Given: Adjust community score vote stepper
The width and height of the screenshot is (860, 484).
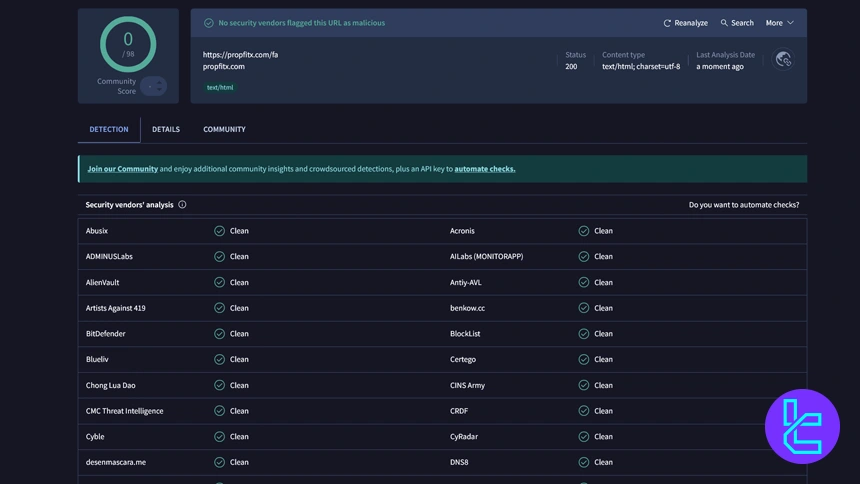Looking at the screenshot, I should tap(154, 86).
